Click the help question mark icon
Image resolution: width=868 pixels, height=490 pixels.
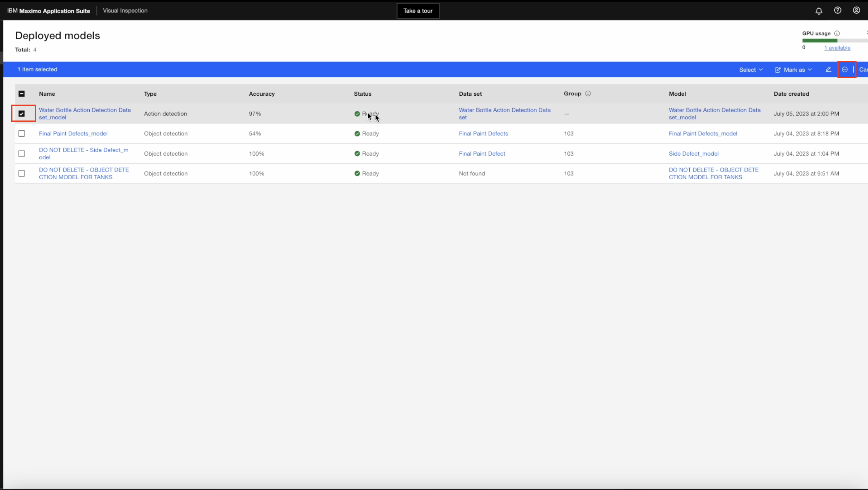click(x=837, y=11)
